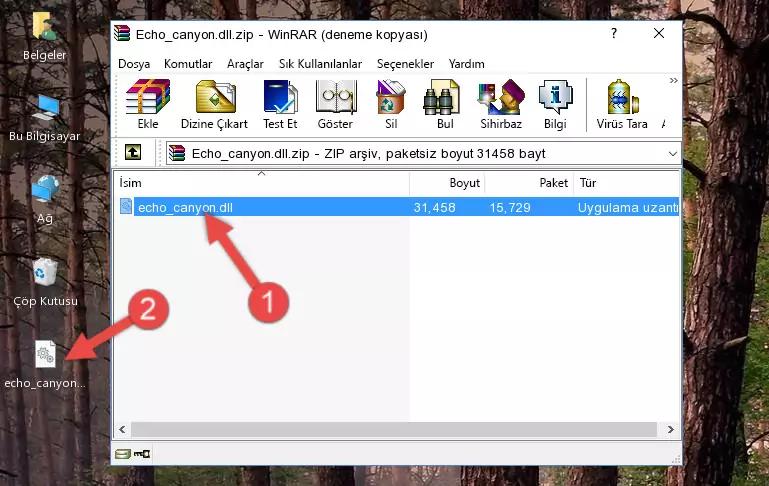This screenshot has height=486, width=769.
Task: Show more toolbar buttons chevron
Action: click(673, 81)
